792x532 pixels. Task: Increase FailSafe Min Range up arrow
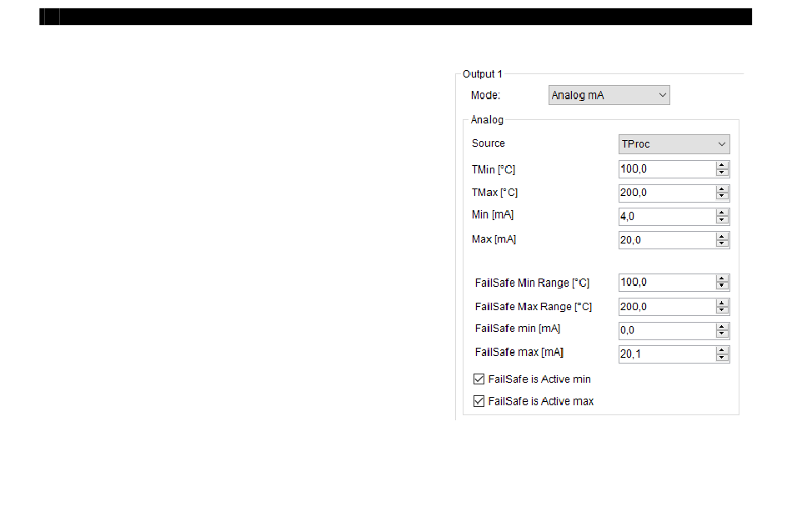pos(722,279)
